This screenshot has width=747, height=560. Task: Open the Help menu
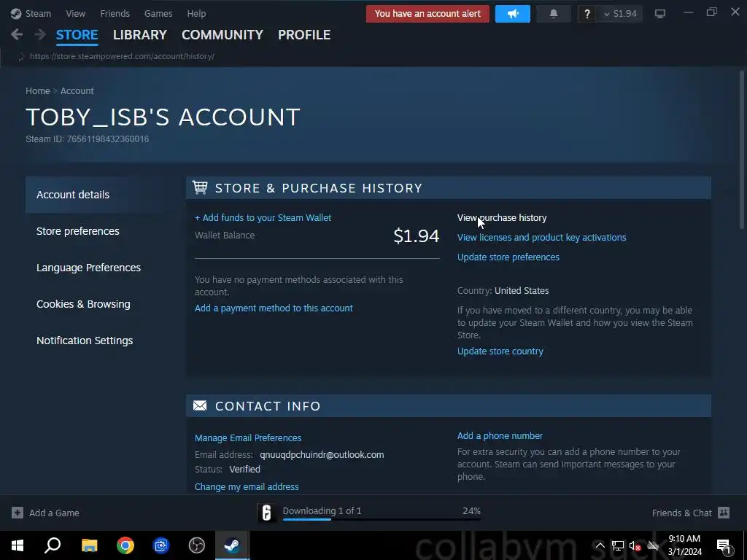pos(196,14)
